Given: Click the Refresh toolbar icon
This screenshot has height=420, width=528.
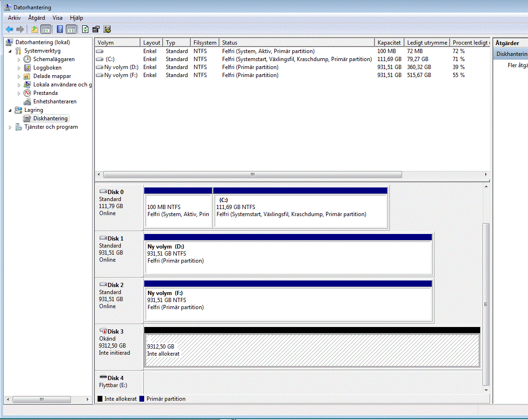Looking at the screenshot, I should (x=85, y=29).
